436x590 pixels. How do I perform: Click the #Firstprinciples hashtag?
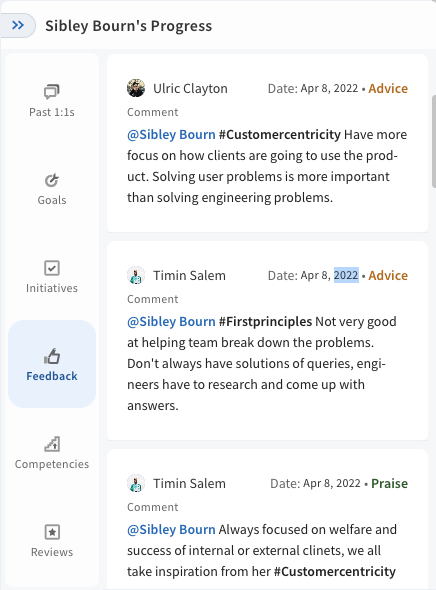[265, 321]
